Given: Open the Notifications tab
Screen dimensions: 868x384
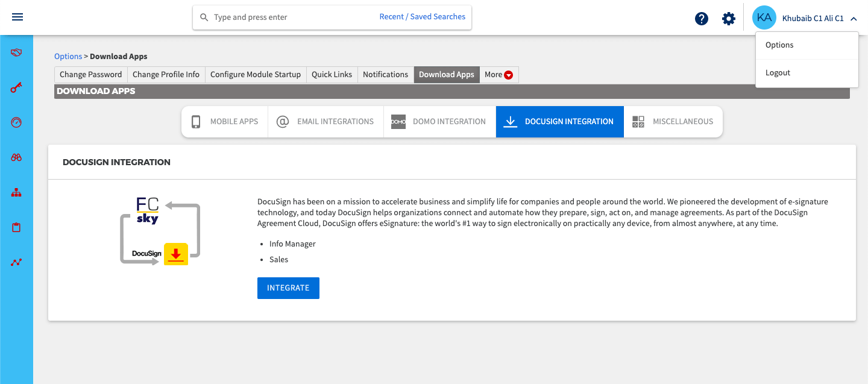Looking at the screenshot, I should 386,75.
